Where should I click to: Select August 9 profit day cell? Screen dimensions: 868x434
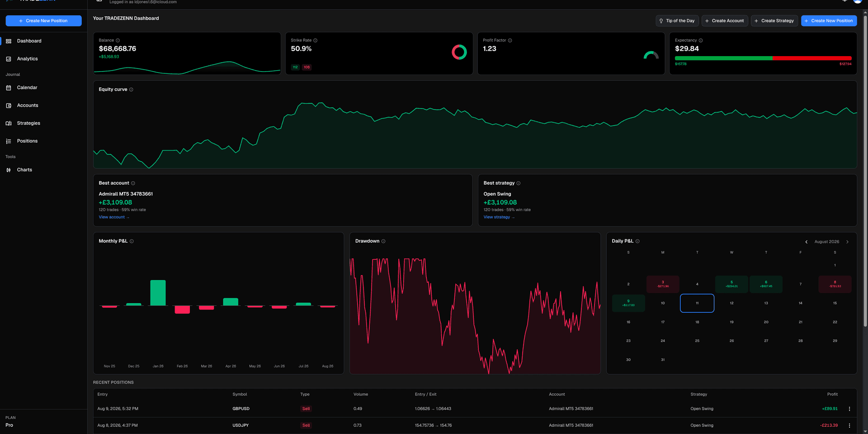628,303
